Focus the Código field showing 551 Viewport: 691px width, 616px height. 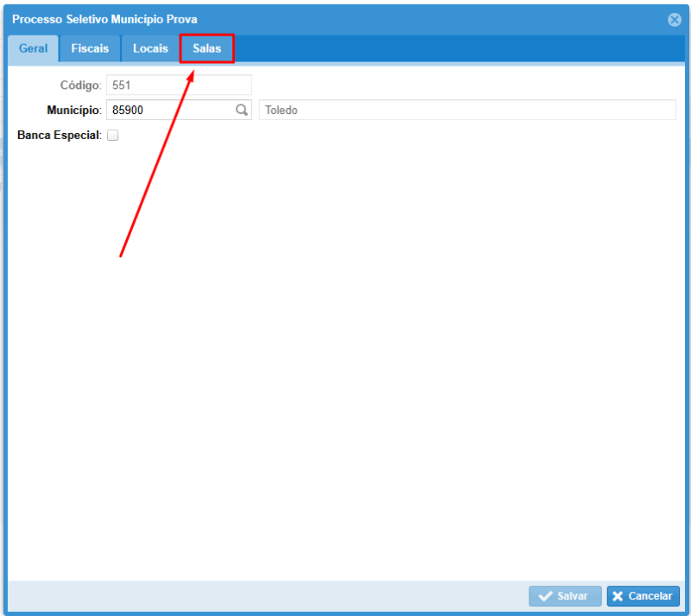point(178,85)
